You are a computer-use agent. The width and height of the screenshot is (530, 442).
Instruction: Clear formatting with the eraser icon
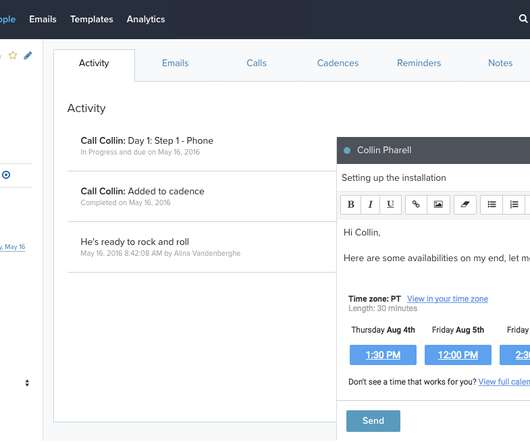click(465, 204)
